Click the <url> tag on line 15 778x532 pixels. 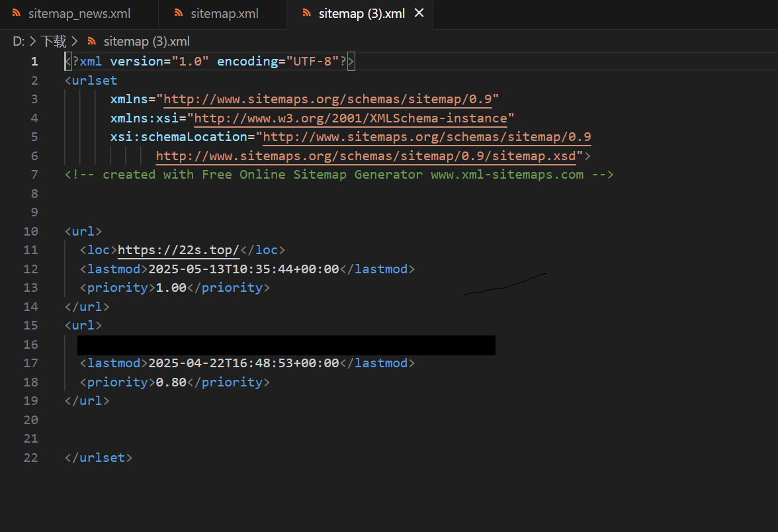click(x=83, y=326)
